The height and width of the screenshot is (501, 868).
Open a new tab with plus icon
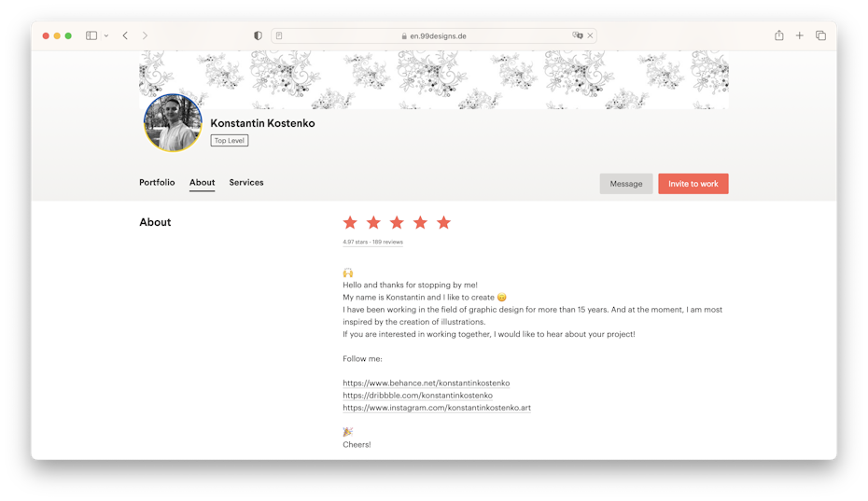(799, 35)
